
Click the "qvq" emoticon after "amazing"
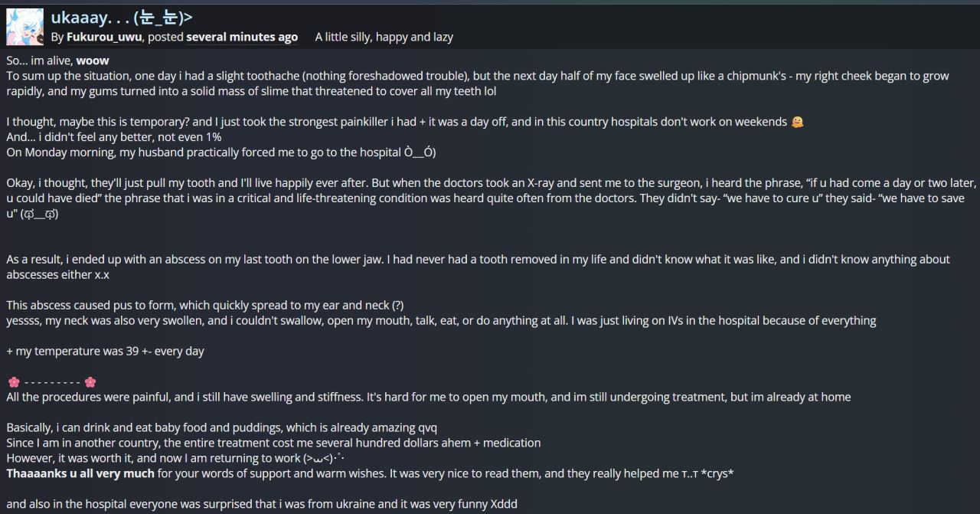[426, 428]
